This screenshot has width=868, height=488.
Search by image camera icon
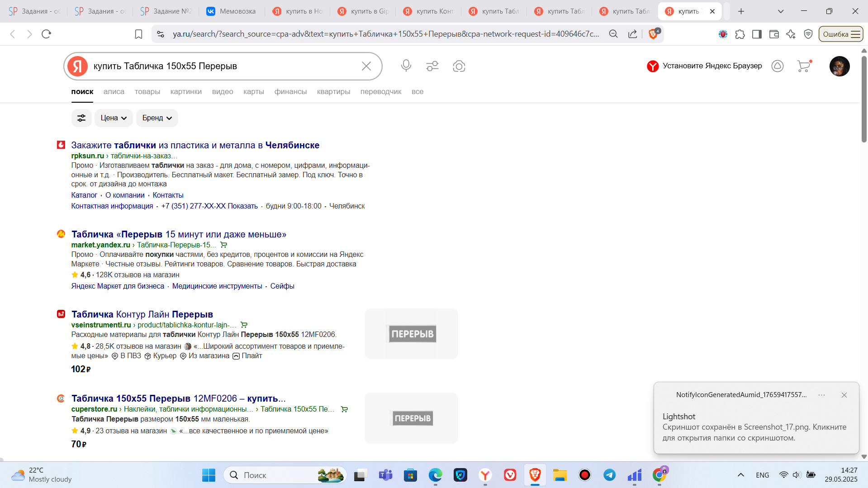pos(459,66)
